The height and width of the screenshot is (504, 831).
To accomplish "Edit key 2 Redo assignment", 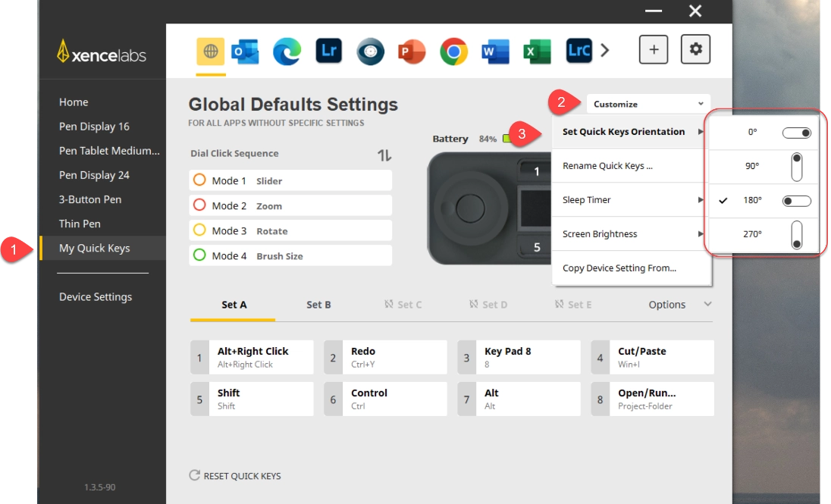I will pos(385,357).
